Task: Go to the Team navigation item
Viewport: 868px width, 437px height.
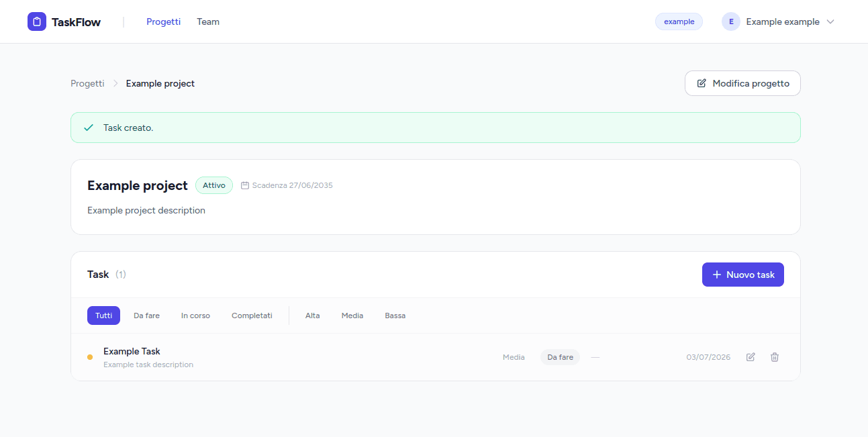Action: click(208, 21)
